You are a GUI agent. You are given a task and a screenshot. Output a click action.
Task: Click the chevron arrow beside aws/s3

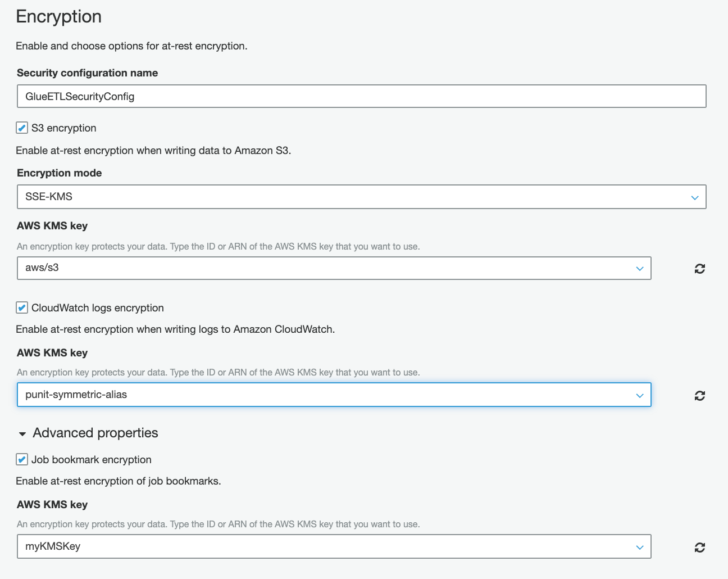point(640,269)
